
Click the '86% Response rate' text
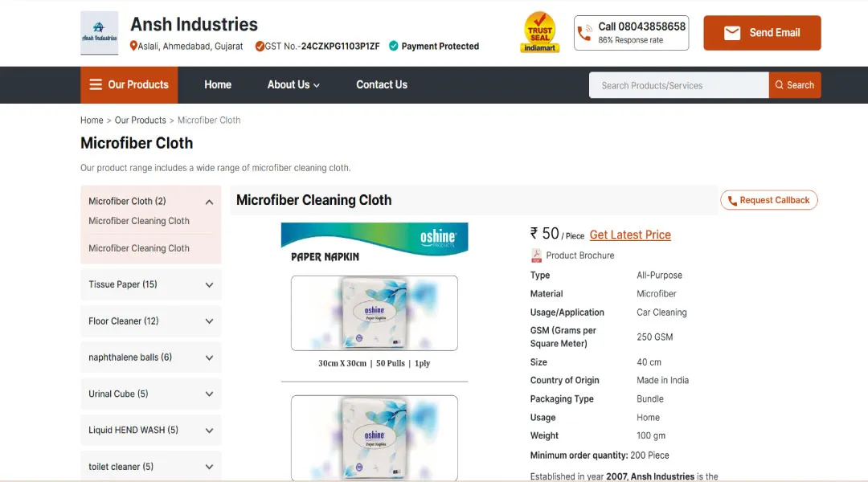[x=631, y=40]
